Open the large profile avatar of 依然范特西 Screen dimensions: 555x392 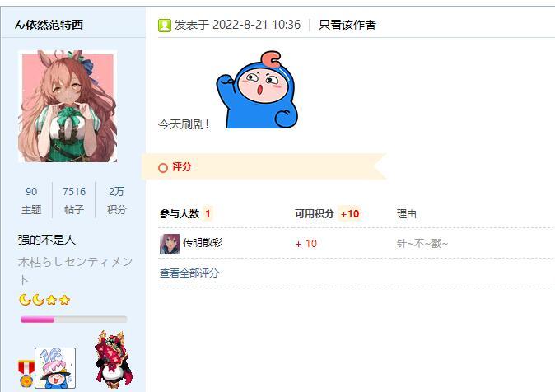[68, 106]
